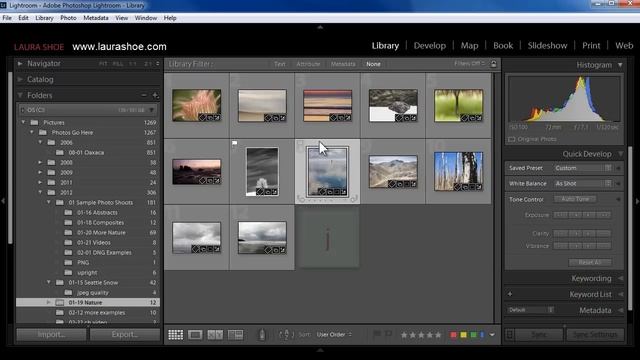640x360 pixels.
Task: Click the auto sync switch left of Sync
Action: pyautogui.click(x=510, y=335)
